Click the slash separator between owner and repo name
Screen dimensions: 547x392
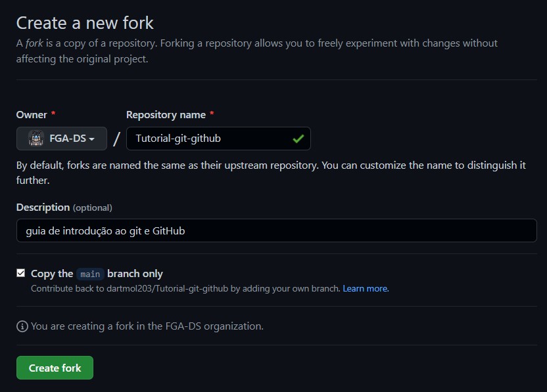(x=116, y=139)
